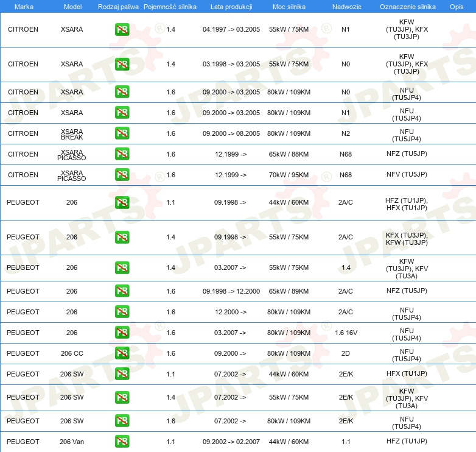
Task: Select the Marka column header
Action: pyautogui.click(x=24, y=7)
